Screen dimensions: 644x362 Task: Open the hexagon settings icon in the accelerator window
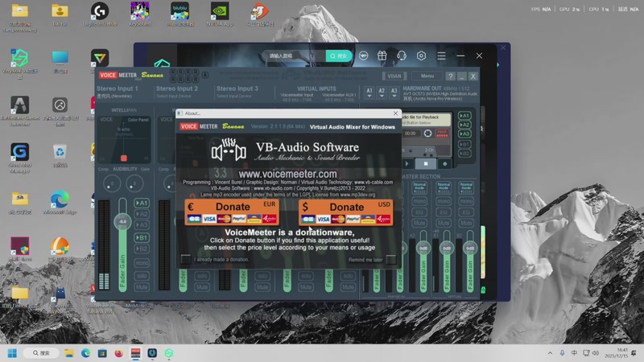(x=421, y=56)
